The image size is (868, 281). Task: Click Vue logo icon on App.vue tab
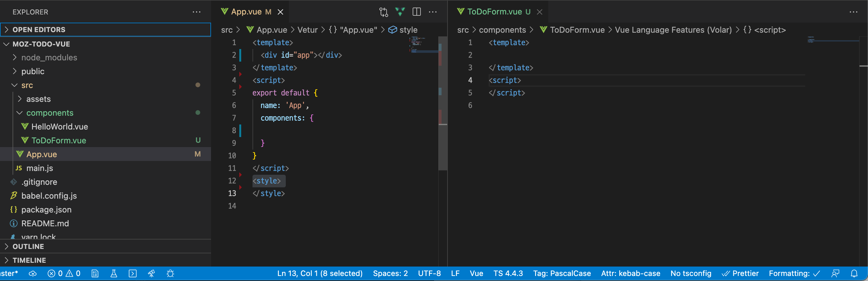pyautogui.click(x=225, y=12)
